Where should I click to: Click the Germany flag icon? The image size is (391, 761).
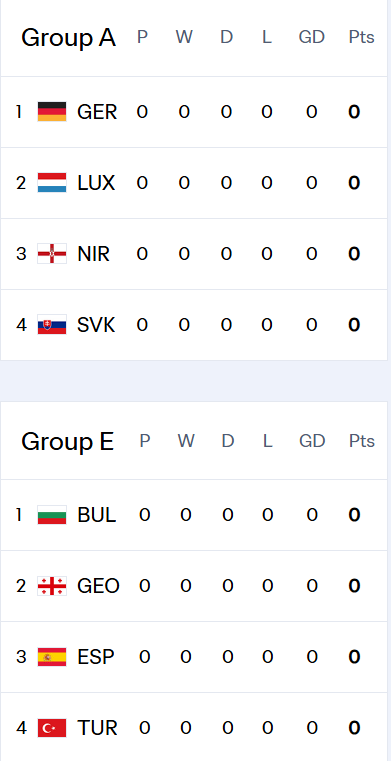point(52,112)
